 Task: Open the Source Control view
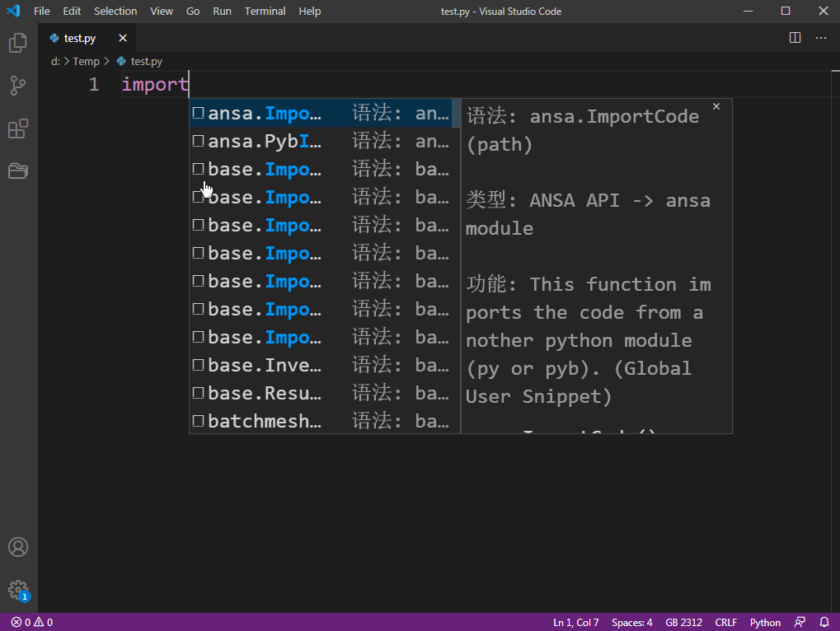coord(17,86)
